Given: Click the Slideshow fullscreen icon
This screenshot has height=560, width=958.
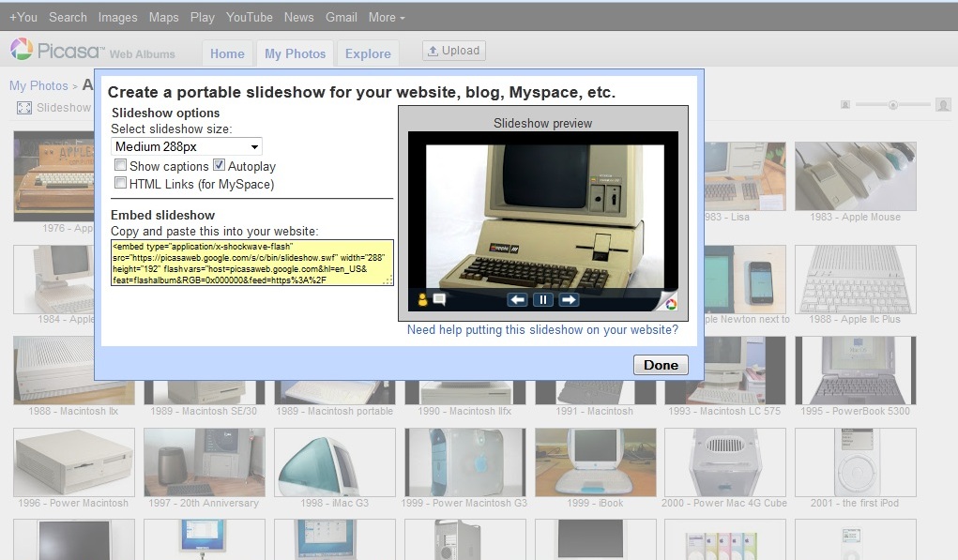Looking at the screenshot, I should pyautogui.click(x=24, y=108).
